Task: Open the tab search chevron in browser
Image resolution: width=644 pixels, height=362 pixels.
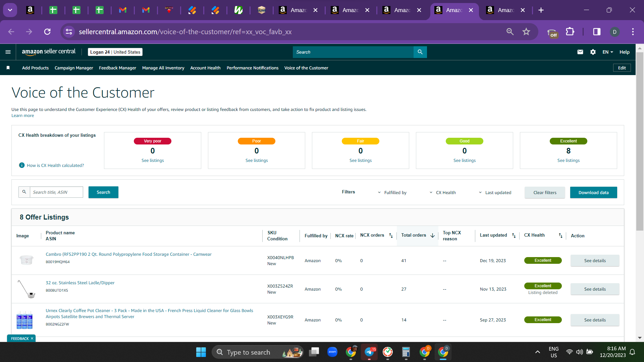Action: 10,10
